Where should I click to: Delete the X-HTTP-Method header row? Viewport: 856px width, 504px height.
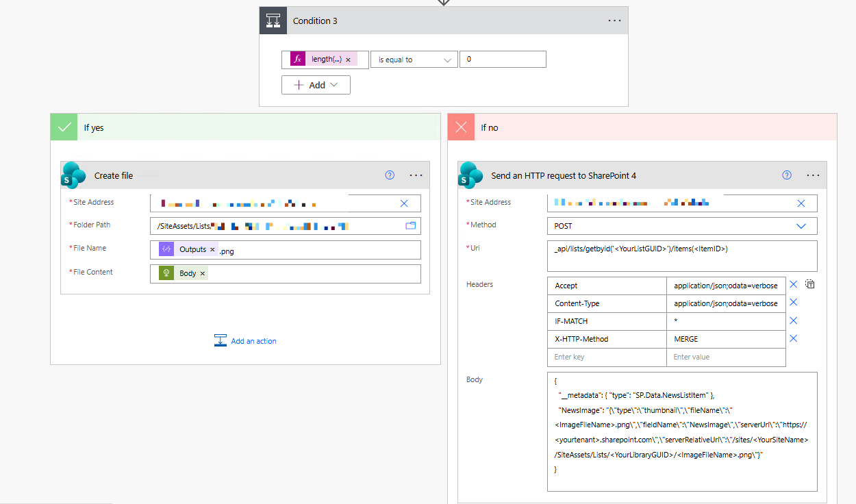click(794, 338)
